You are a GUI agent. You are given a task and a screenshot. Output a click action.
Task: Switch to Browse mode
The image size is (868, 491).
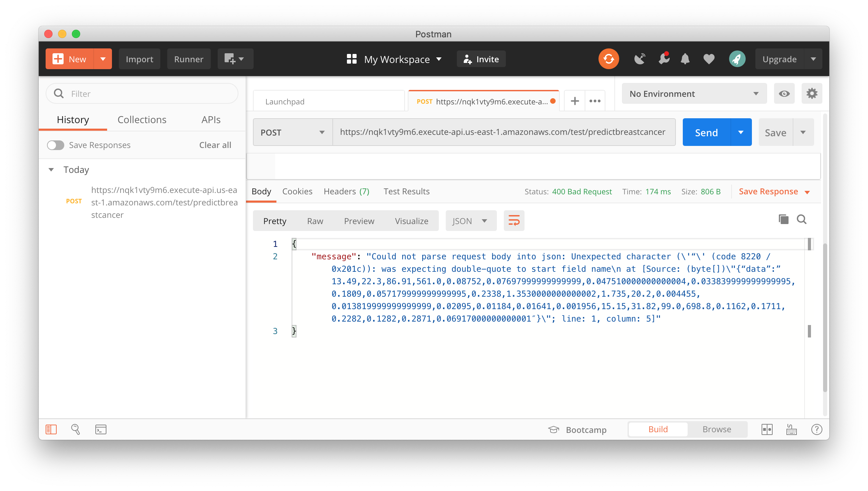717,429
